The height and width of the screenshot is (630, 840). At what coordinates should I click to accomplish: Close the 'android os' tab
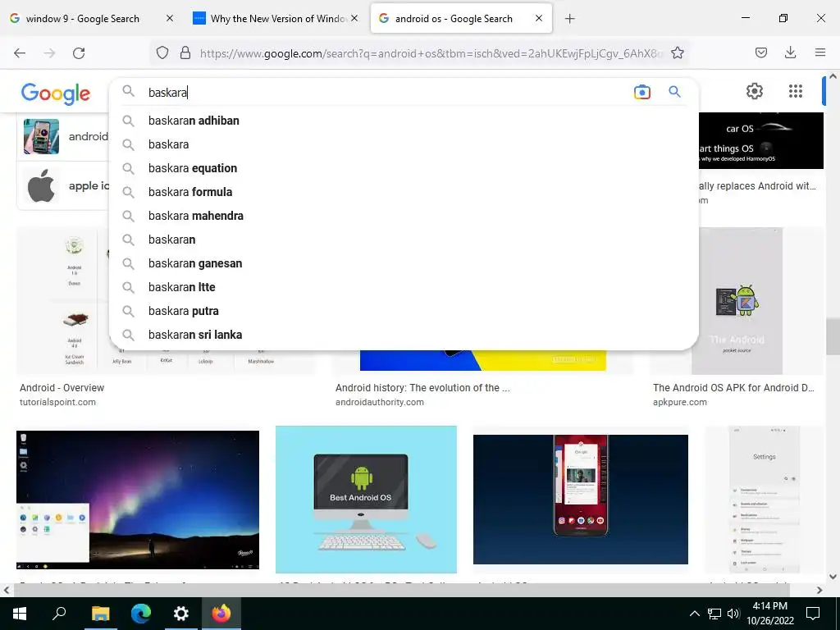tap(539, 18)
